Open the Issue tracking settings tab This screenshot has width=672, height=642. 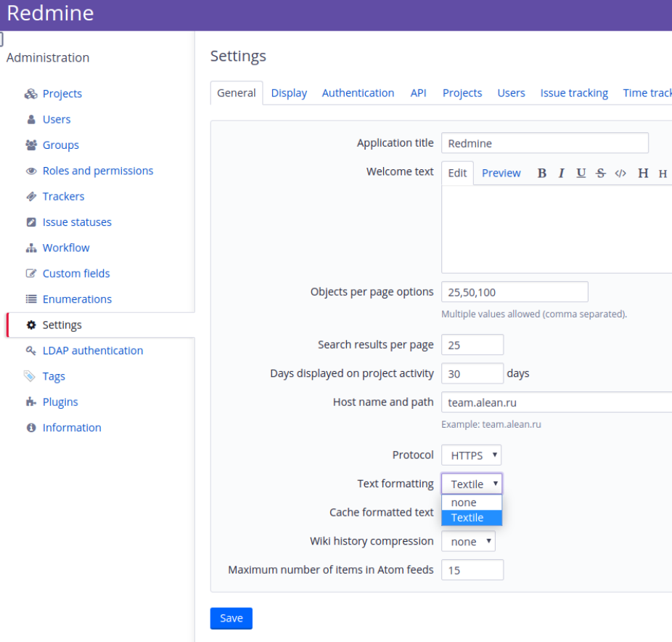click(x=574, y=93)
